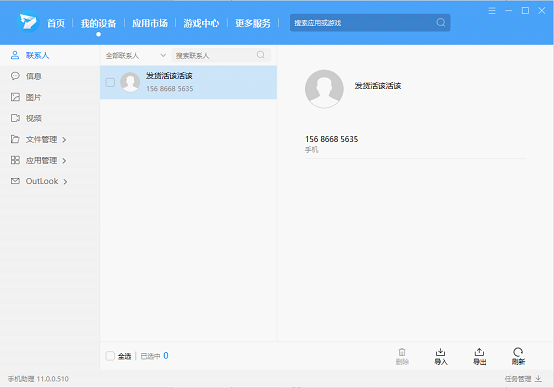Viewport: 554px width, 388px height.
Task: Toggle the 全选 select-all checkbox
Action: [x=110, y=356]
